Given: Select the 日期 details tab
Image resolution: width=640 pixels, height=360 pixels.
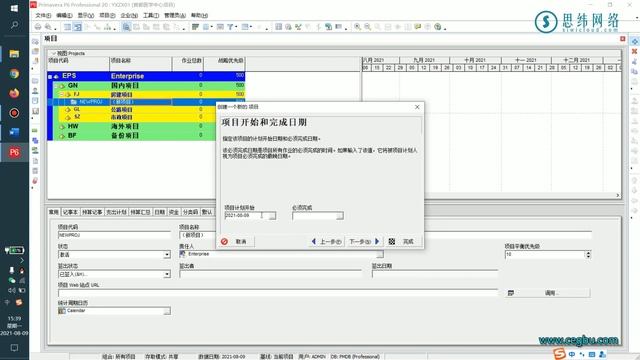Looking at the screenshot, I should pos(160,212).
